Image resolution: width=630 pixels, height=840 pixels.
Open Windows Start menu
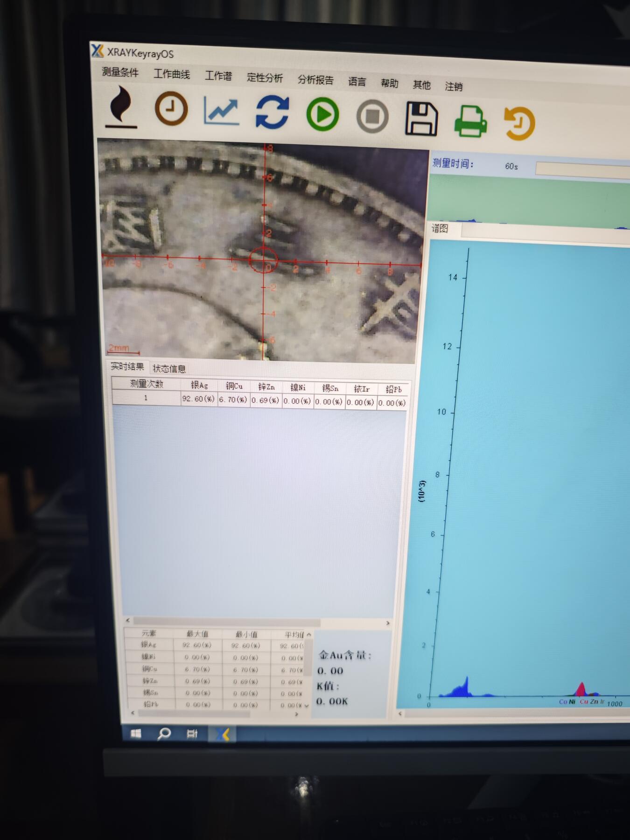[136, 734]
